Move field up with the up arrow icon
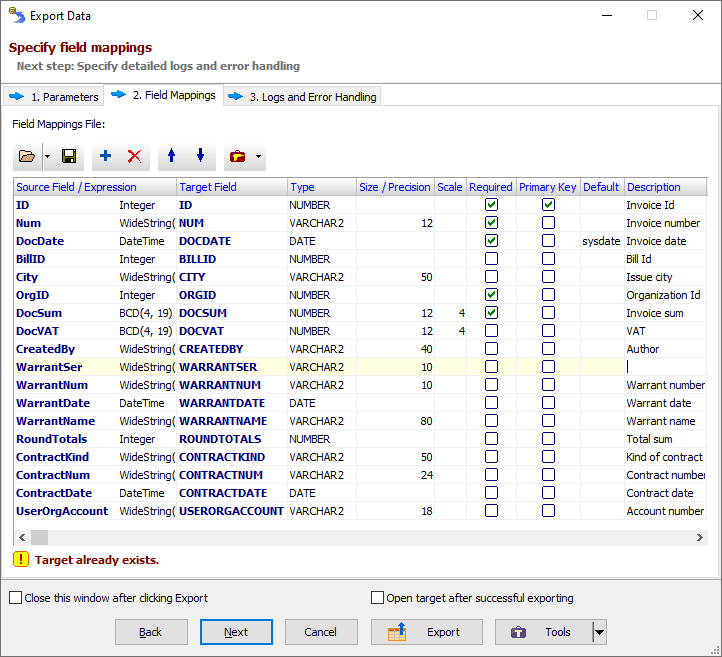 [171, 157]
